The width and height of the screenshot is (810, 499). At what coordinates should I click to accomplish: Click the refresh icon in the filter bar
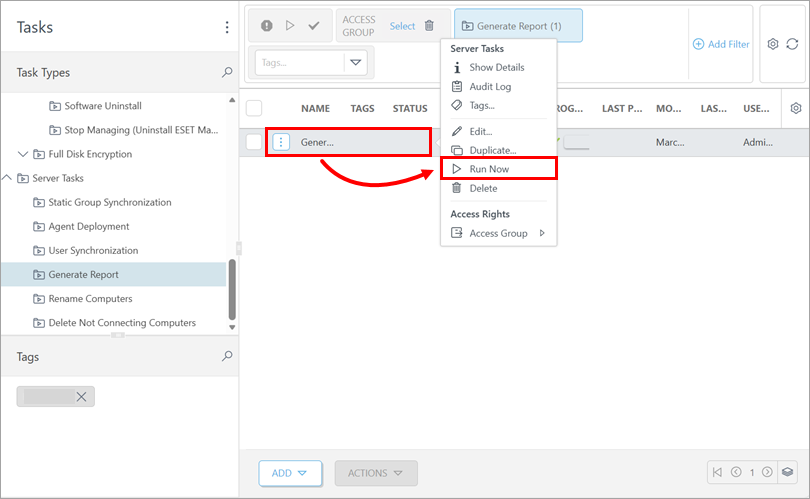point(792,44)
